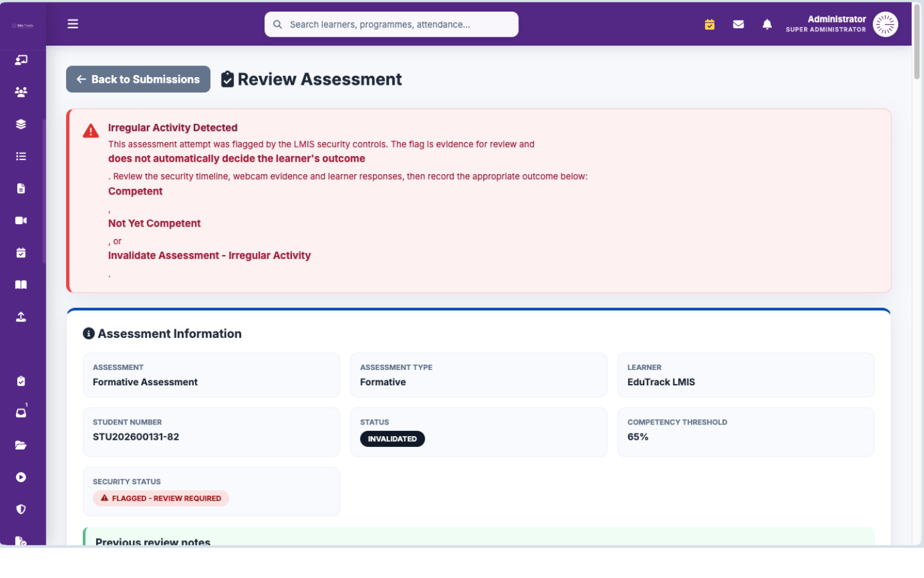Click the student number STU202600131-82
924x578 pixels.
(136, 437)
